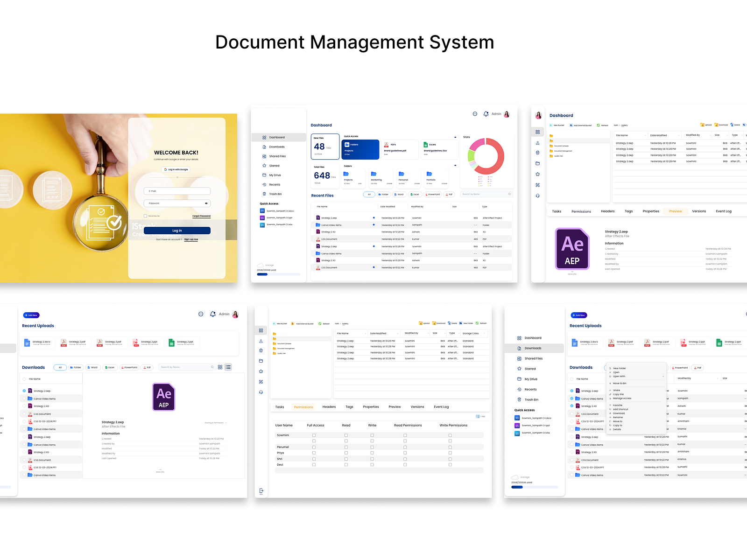Click the notification bell icon near Admin
This screenshot has width=747, height=560.
point(486,114)
